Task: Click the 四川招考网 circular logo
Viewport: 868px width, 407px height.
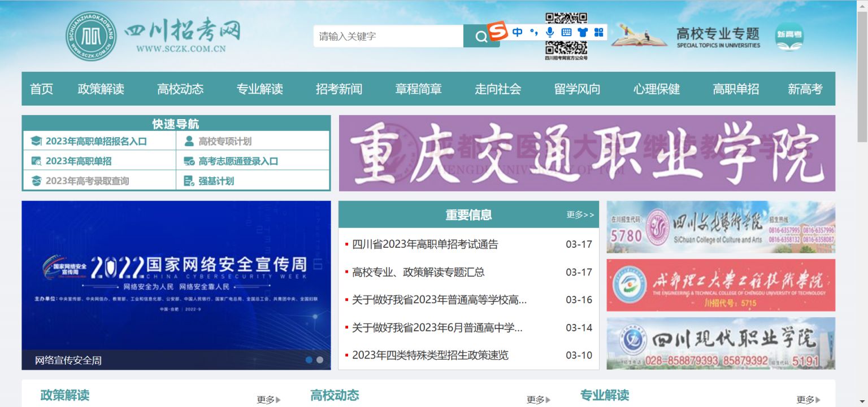Action: pyautogui.click(x=91, y=36)
